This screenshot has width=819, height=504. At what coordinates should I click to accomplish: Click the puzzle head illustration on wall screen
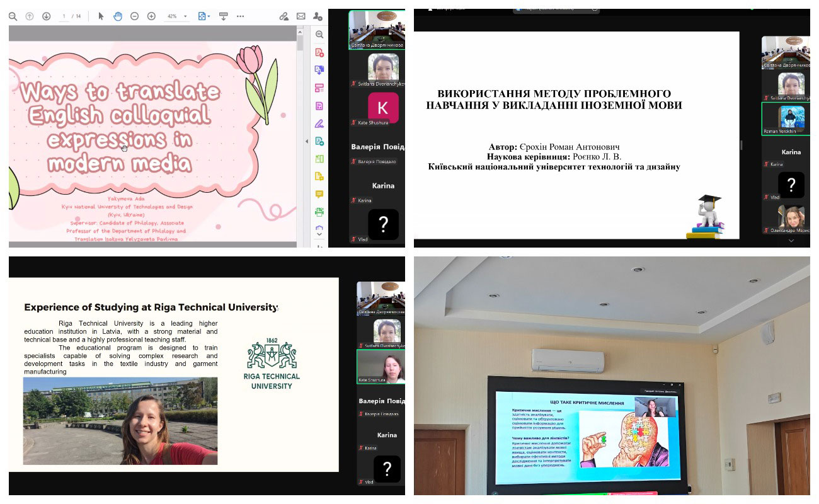coord(626,438)
